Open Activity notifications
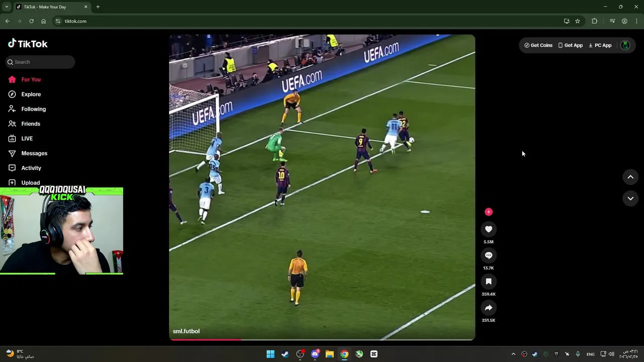The width and height of the screenshot is (644, 362). click(31, 168)
